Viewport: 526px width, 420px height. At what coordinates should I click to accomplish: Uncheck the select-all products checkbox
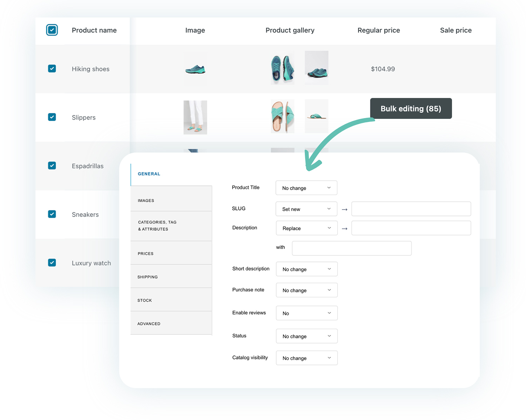pyautogui.click(x=52, y=30)
